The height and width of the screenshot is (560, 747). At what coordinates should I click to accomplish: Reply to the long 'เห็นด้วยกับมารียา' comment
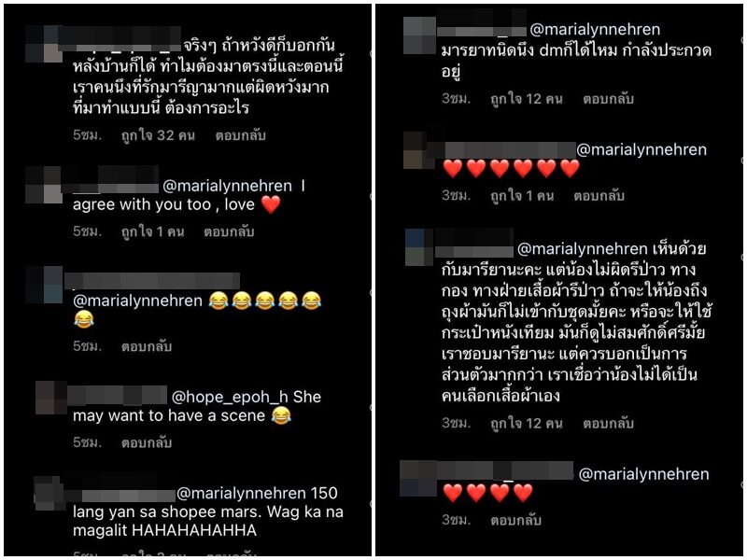[x=609, y=424]
